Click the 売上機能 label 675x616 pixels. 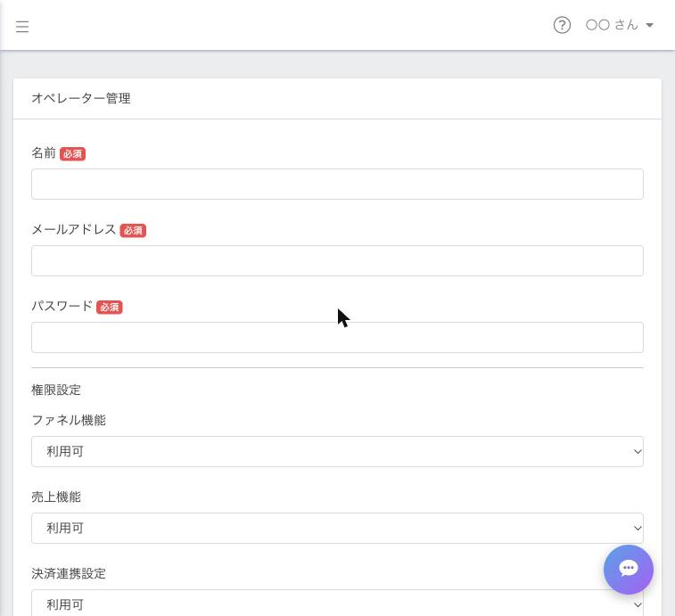56,497
